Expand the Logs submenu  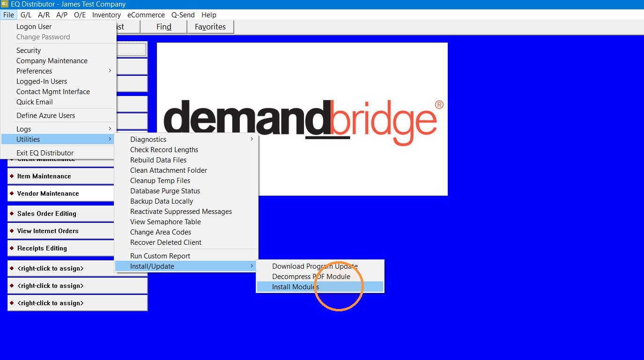[58, 129]
